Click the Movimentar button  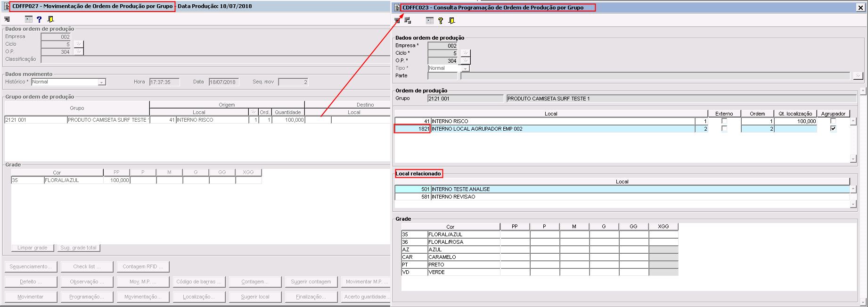pyautogui.click(x=31, y=297)
